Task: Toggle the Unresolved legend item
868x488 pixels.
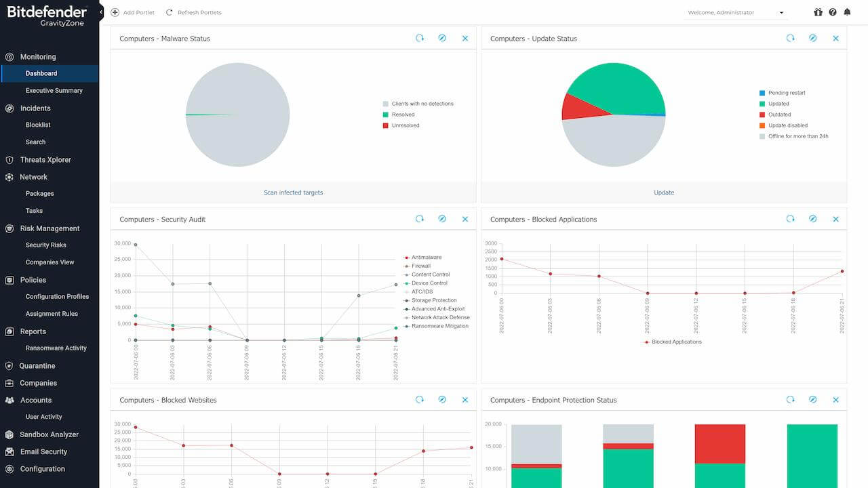Action: [x=401, y=125]
